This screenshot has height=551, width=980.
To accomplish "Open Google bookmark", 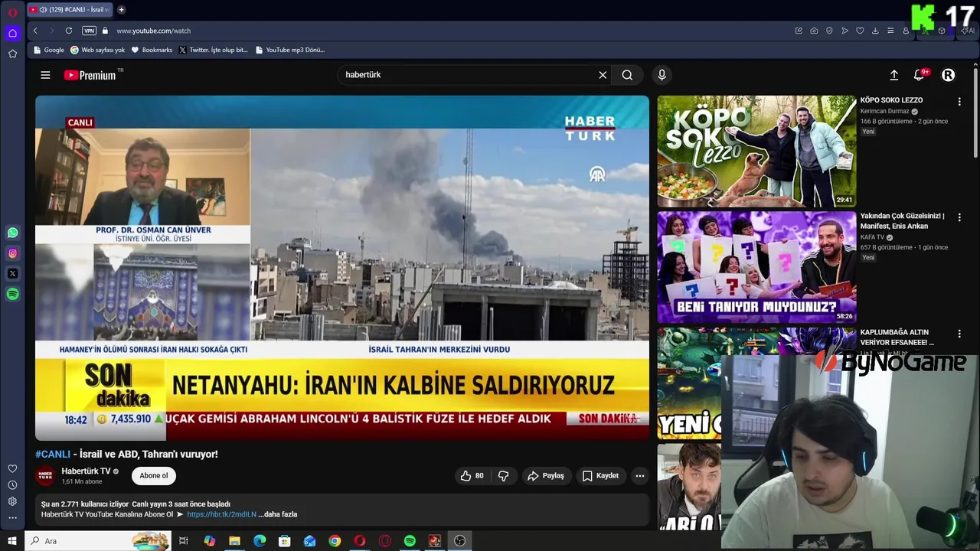I will click(49, 50).
